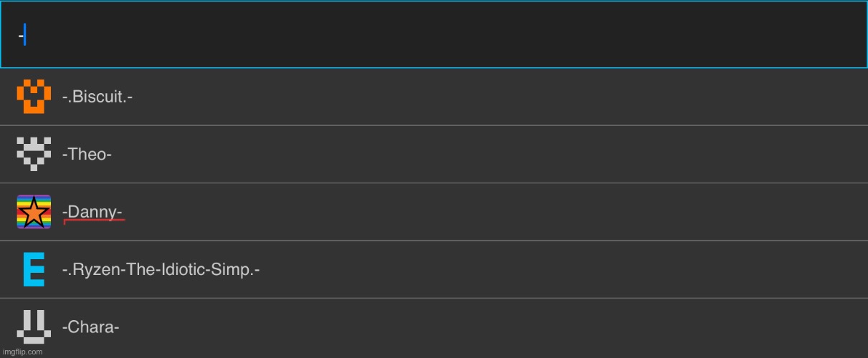
Task: Click the typed dash in the search box
Action: pyautogui.click(x=21, y=34)
